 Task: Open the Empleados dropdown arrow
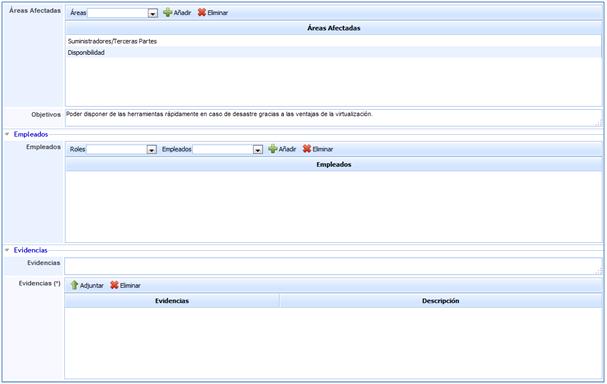258,149
